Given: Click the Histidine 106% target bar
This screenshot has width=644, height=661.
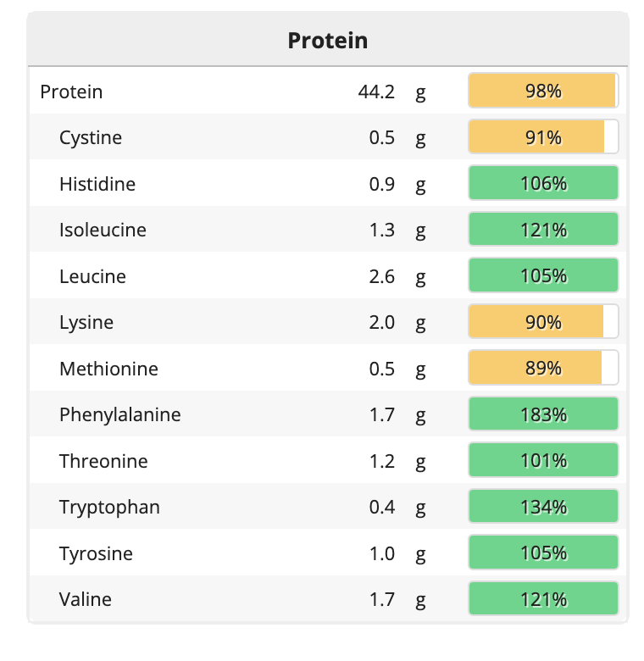Looking at the screenshot, I should click(543, 183).
